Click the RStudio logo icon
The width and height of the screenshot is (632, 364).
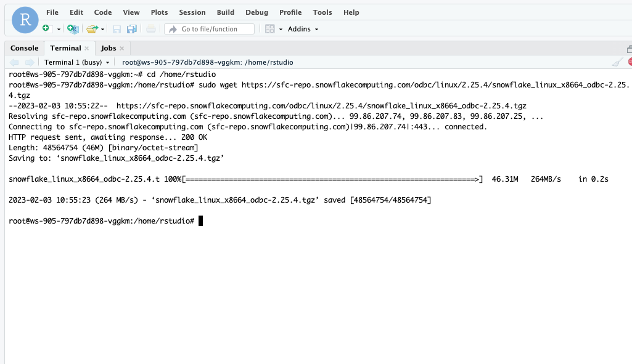point(25,20)
